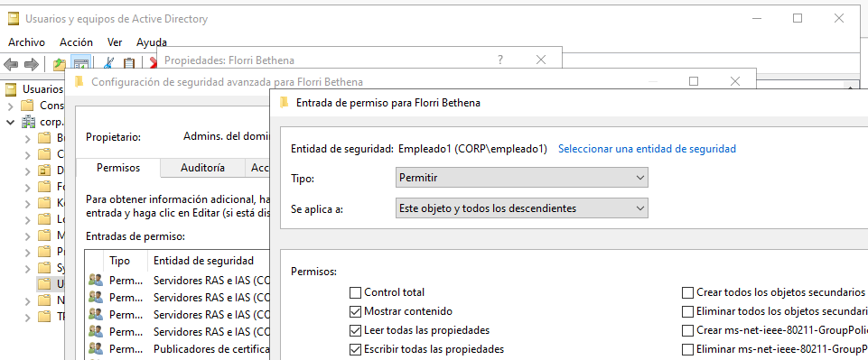Go forward with the toolbar's right arrow
This screenshot has height=360, width=868.
tap(32, 64)
